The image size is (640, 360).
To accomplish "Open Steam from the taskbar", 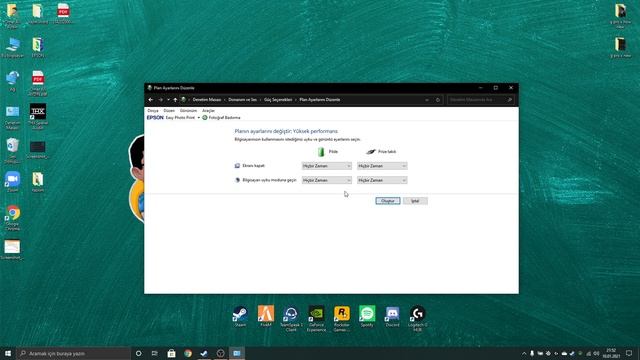I will tap(204, 353).
